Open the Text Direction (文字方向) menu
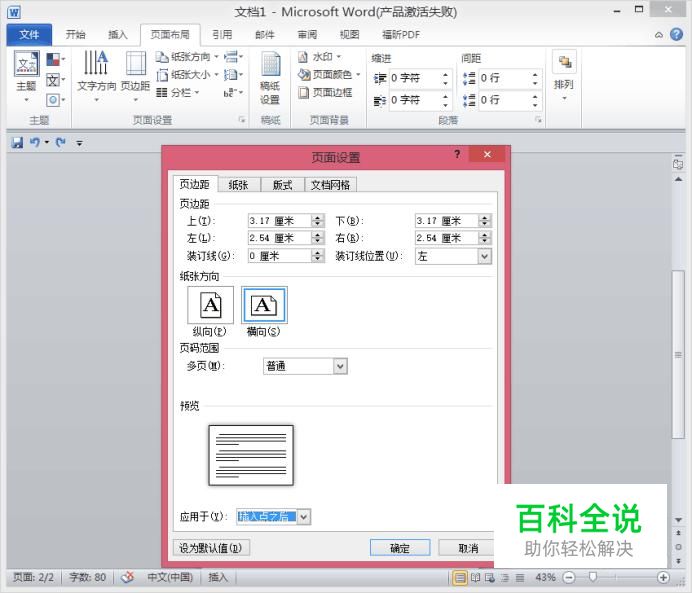The width and height of the screenshot is (692, 593). pos(96,77)
